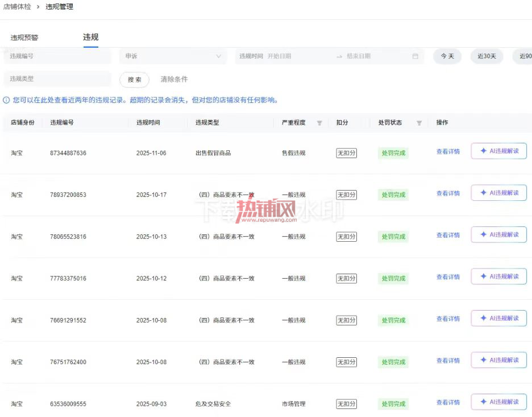
Task: Select the 今天 quick date filter
Action: pyautogui.click(x=447, y=56)
